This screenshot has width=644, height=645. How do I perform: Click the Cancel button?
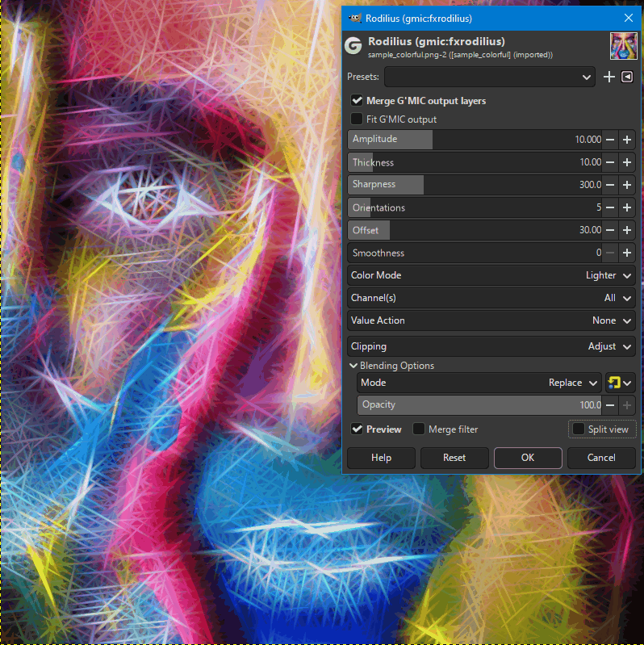(x=601, y=458)
